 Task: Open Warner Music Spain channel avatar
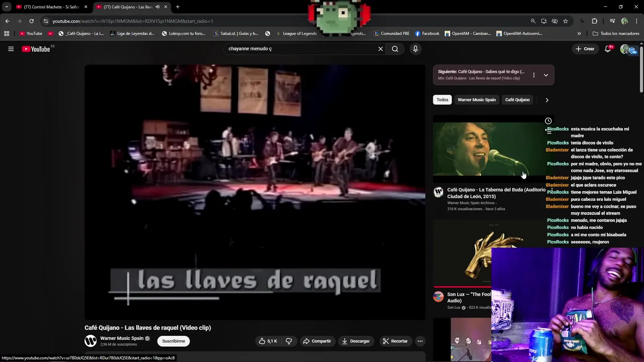[x=91, y=341]
